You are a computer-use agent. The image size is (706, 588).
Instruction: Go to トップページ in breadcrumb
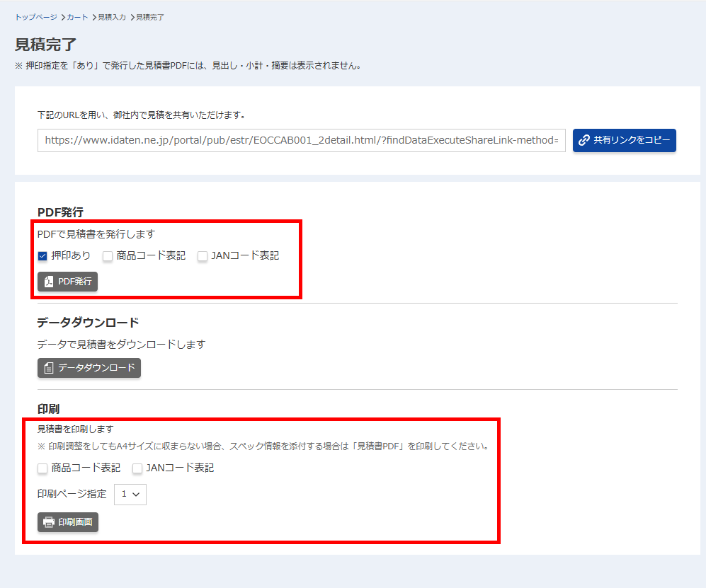(x=35, y=17)
